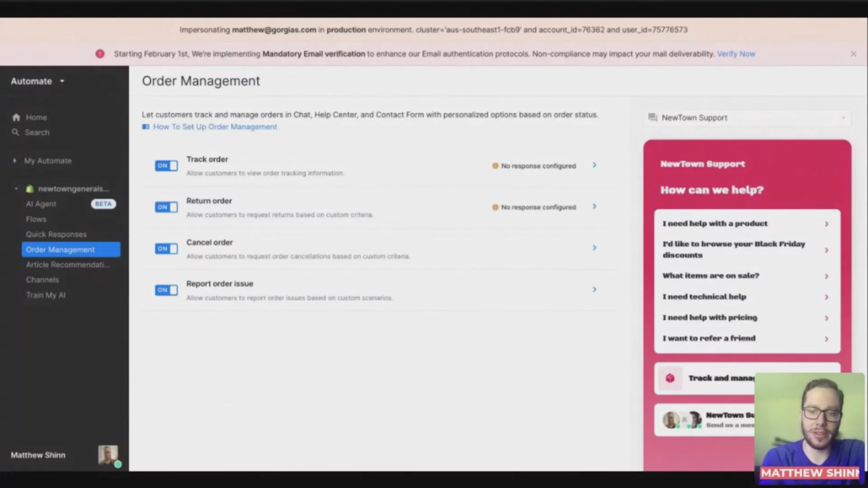Click the 'Report order issue' row title
The width and height of the screenshot is (868, 488).
(220, 284)
